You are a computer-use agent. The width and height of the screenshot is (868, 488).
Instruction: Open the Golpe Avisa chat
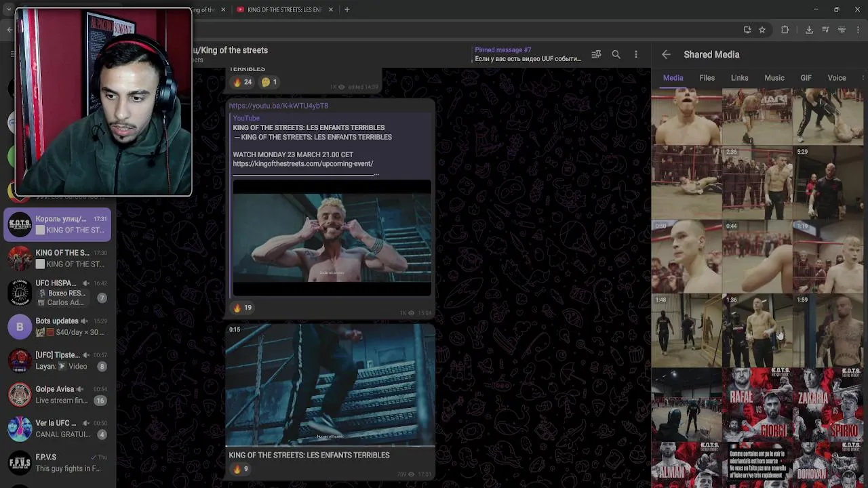pos(58,394)
